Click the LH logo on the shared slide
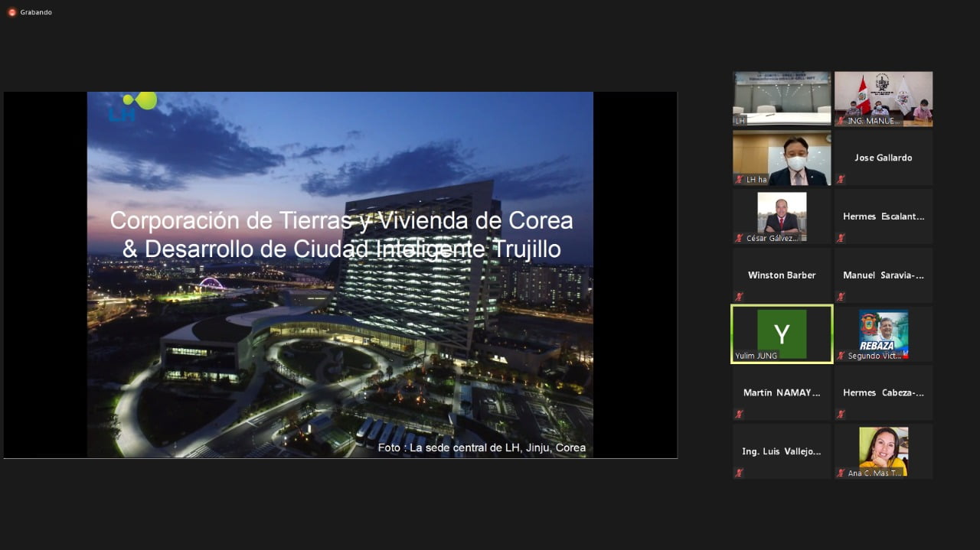 point(132,106)
